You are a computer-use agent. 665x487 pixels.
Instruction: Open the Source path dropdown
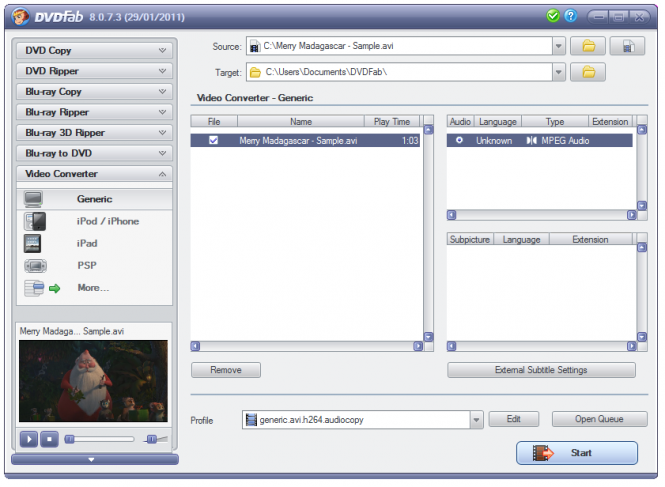point(559,46)
